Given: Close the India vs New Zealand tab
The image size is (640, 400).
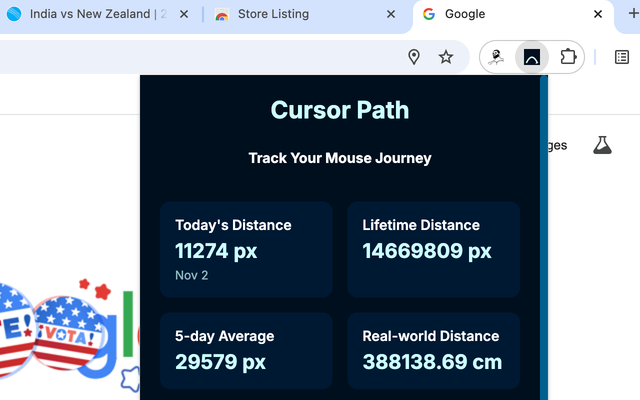Looking at the screenshot, I should pyautogui.click(x=184, y=14).
